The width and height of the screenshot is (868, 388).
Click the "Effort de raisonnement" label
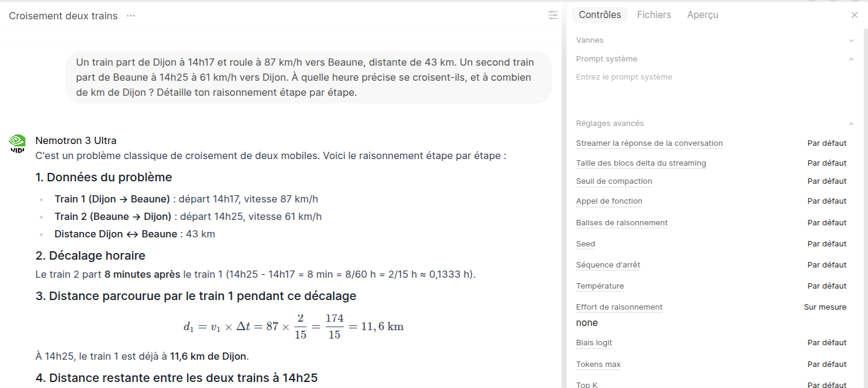pyautogui.click(x=619, y=307)
